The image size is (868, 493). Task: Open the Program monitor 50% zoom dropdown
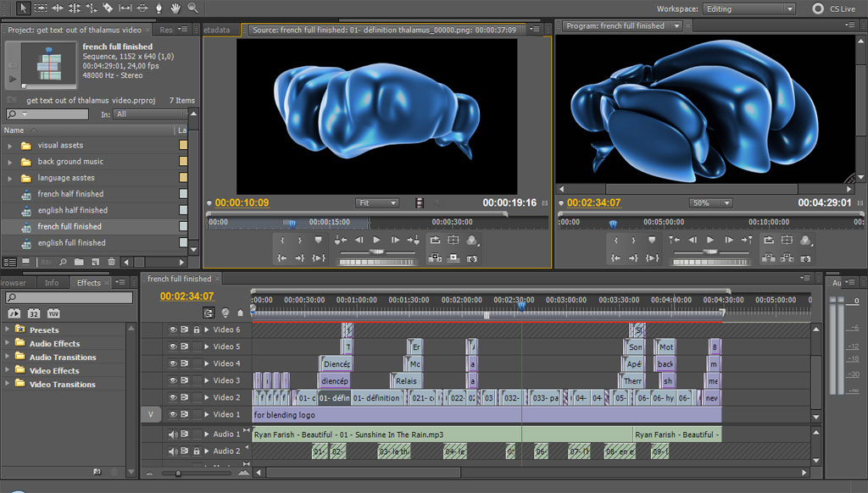click(710, 203)
